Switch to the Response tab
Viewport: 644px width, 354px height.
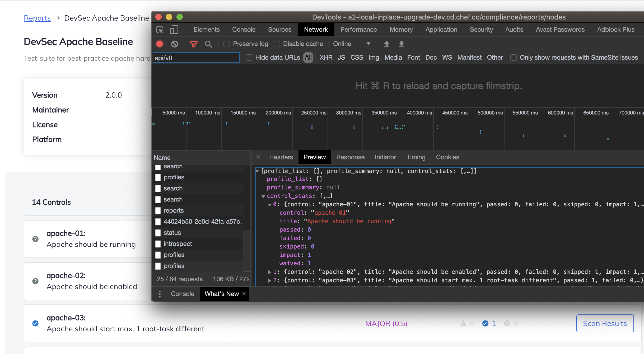350,157
